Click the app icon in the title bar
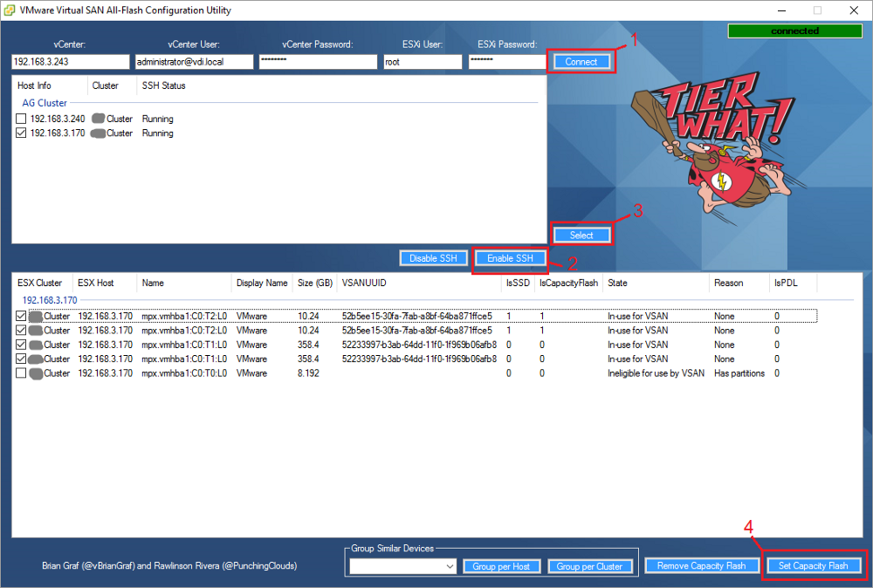Image resolution: width=873 pixels, height=588 pixels. click(x=10, y=10)
